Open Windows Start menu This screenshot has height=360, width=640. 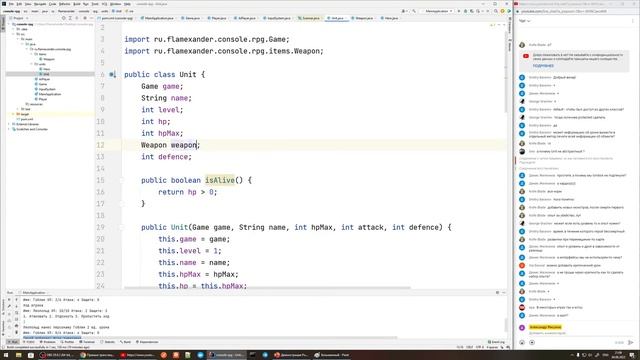tap(6, 355)
